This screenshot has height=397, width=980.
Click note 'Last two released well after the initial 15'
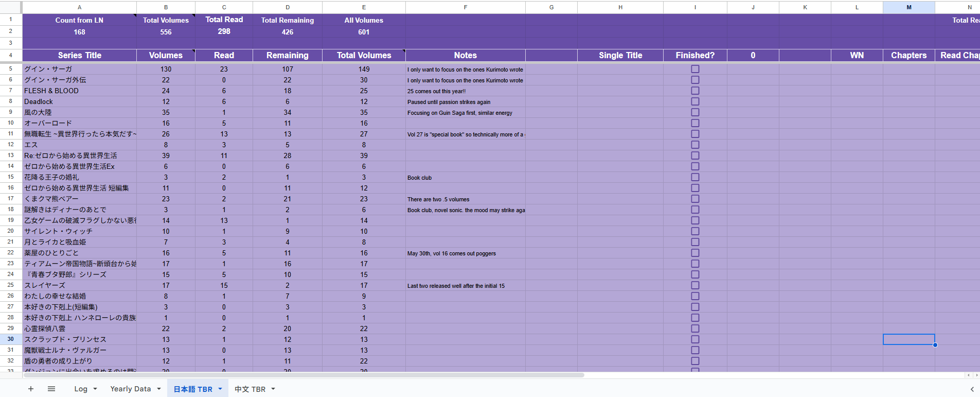[x=456, y=286]
